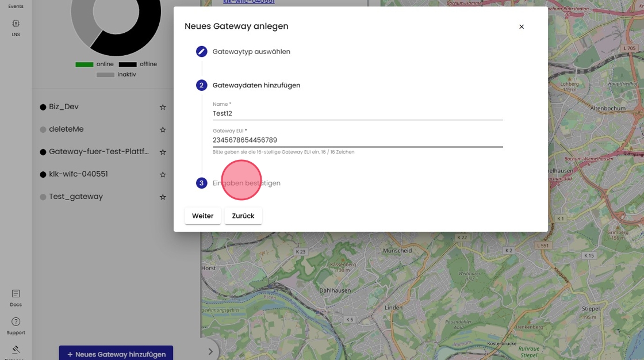Screen dimensions: 644x360
Task: Click the Zurück button
Action: (x=243, y=216)
